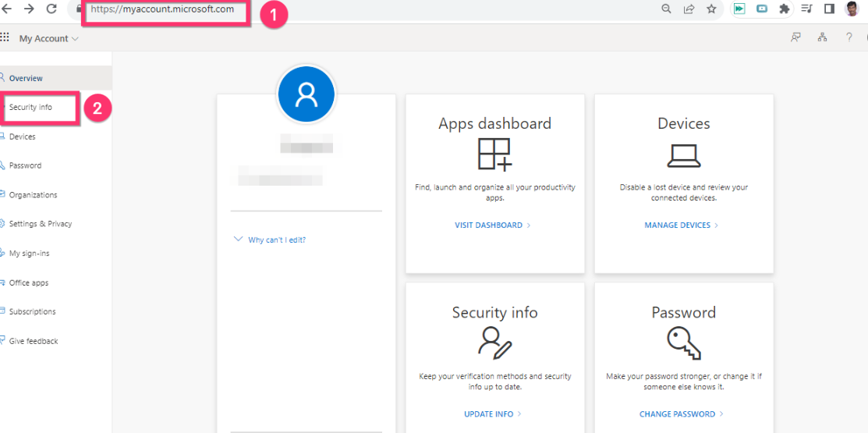Click the Devices laptop icon
Image resolution: width=868 pixels, height=433 pixels.
(683, 156)
